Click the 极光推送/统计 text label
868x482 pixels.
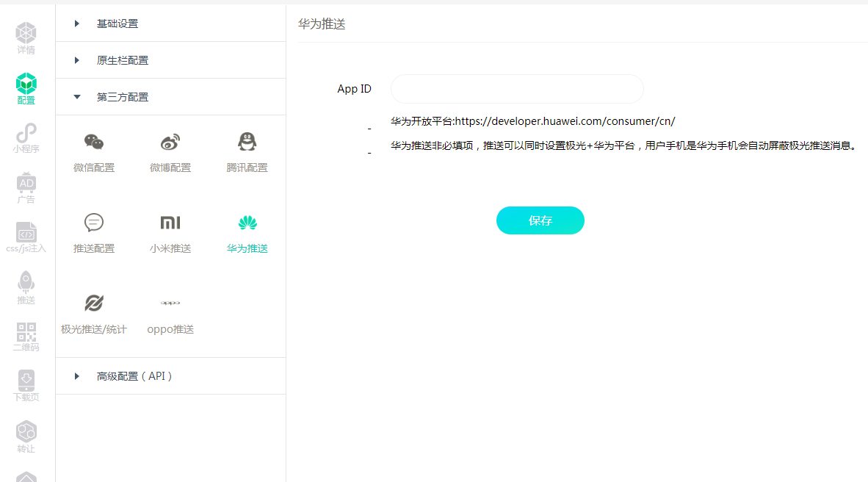(x=94, y=329)
